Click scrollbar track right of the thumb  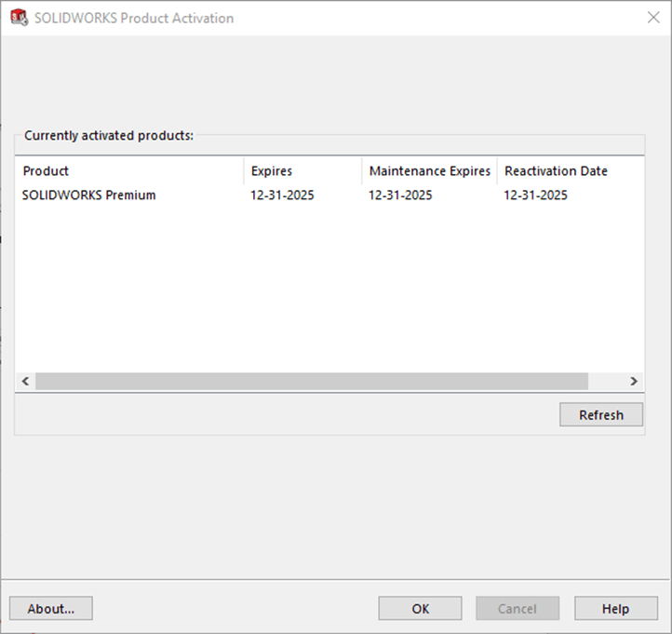606,382
